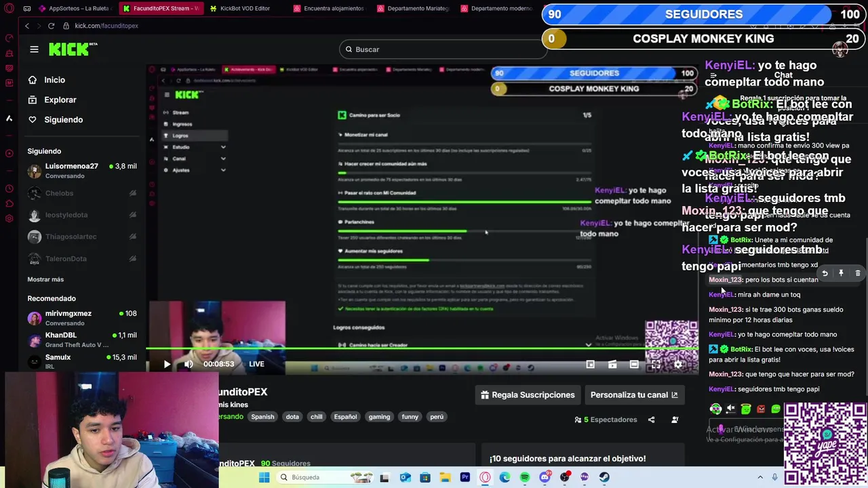Reply to the hovered Moxin_123 chat message

825,273
